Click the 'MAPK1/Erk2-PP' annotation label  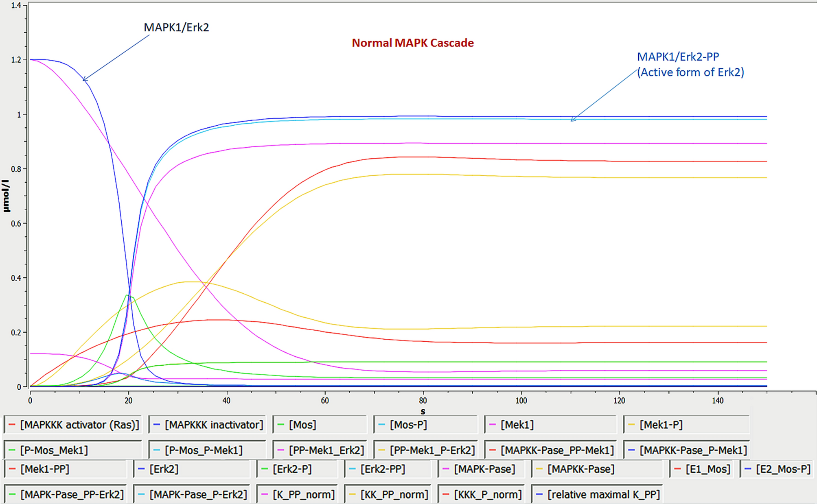678,57
